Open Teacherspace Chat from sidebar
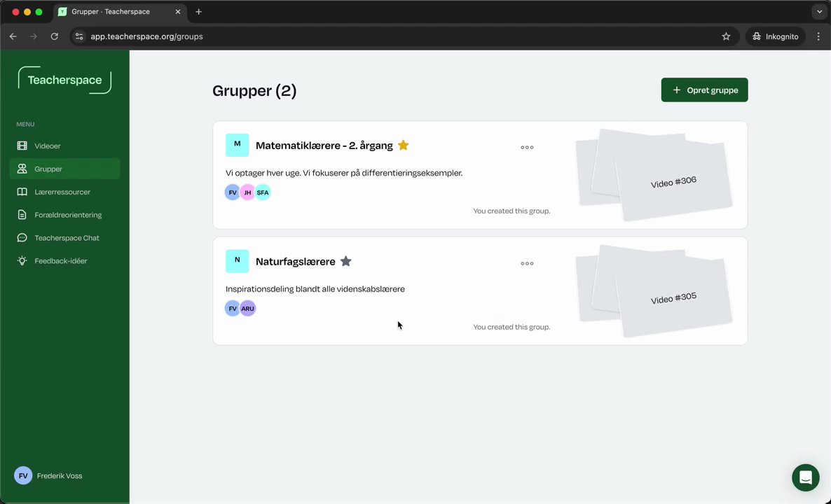831x504 pixels. (64, 238)
